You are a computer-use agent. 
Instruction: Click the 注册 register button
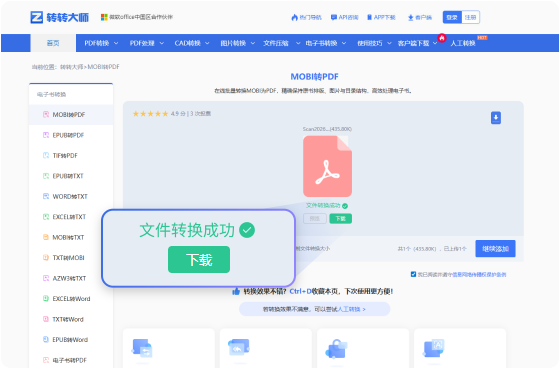tap(470, 17)
